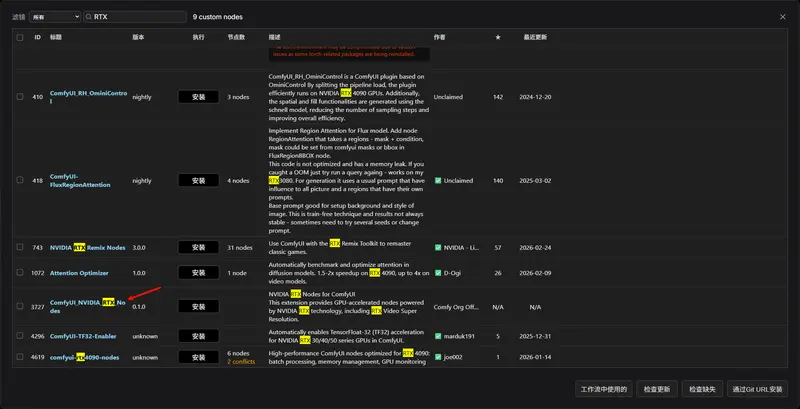Tick the Attention Optimizer row checkbox

19,272
